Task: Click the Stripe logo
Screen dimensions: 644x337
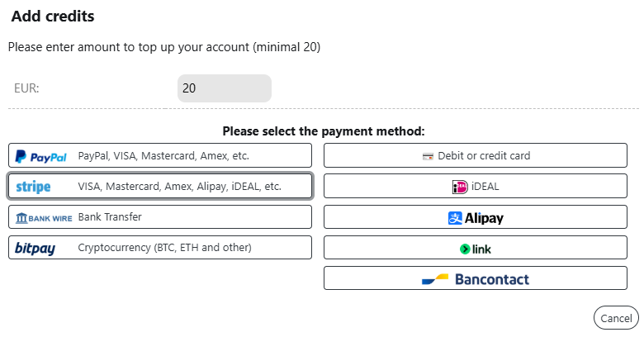Action: (33, 187)
